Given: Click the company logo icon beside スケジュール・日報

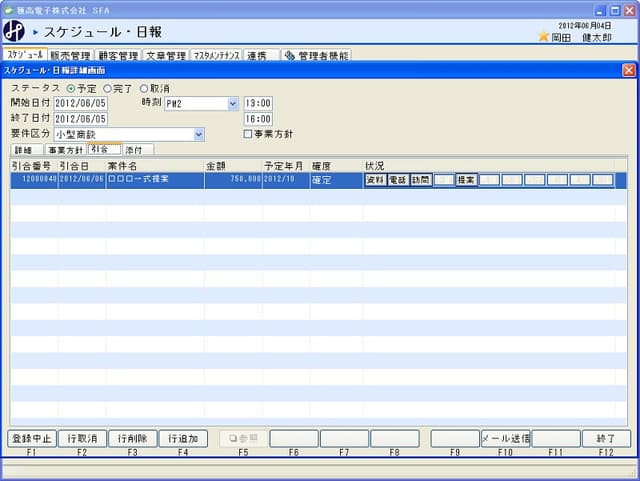Looking at the screenshot, I should click(x=13, y=31).
